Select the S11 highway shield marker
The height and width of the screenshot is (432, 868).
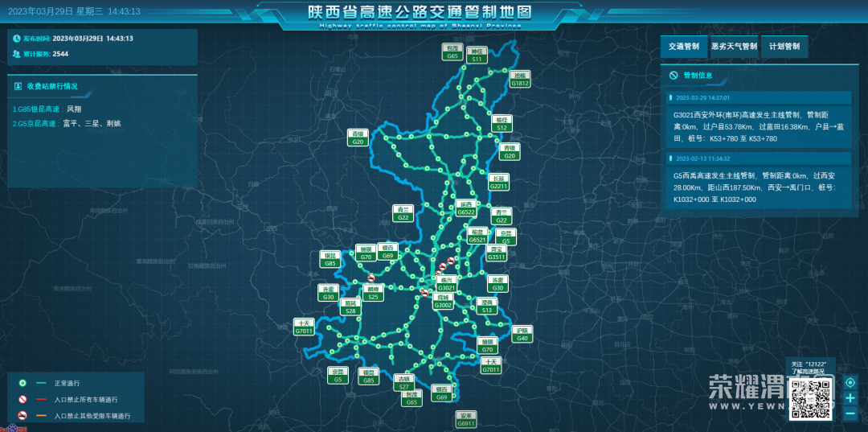coord(477,54)
